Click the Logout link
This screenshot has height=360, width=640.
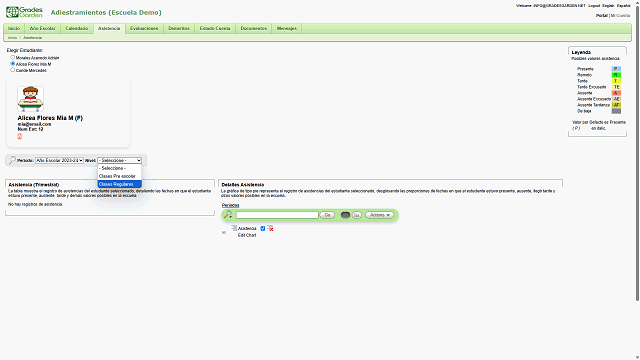point(594,6)
